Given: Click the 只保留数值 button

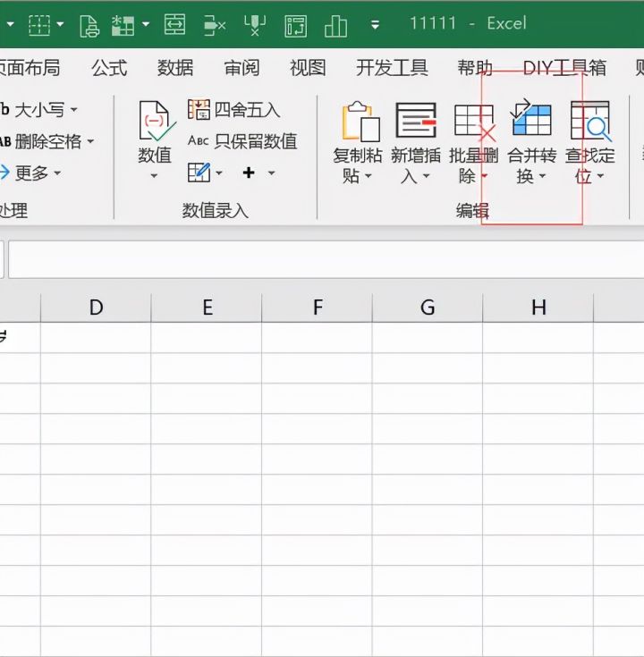Looking at the screenshot, I should [x=242, y=141].
